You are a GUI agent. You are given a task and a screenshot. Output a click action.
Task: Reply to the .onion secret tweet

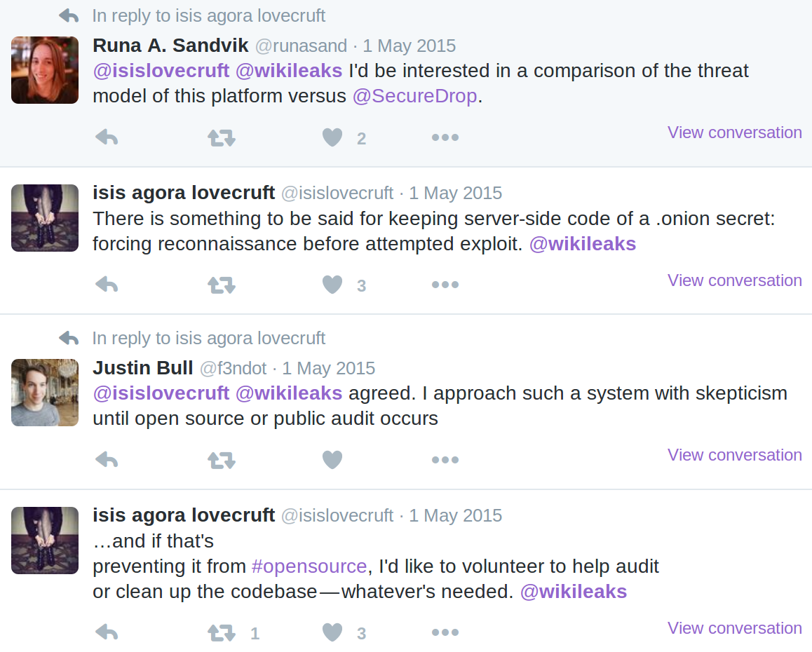(107, 285)
